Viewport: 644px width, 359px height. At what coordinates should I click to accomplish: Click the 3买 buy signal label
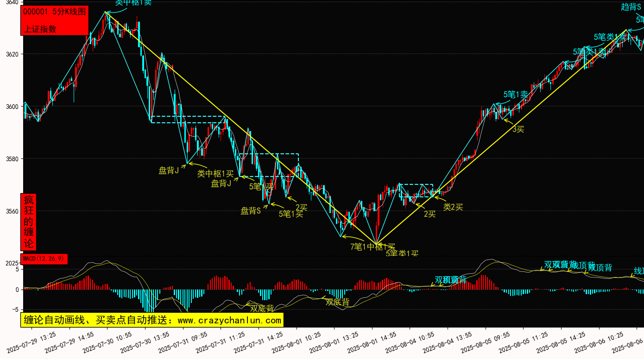tap(518, 129)
